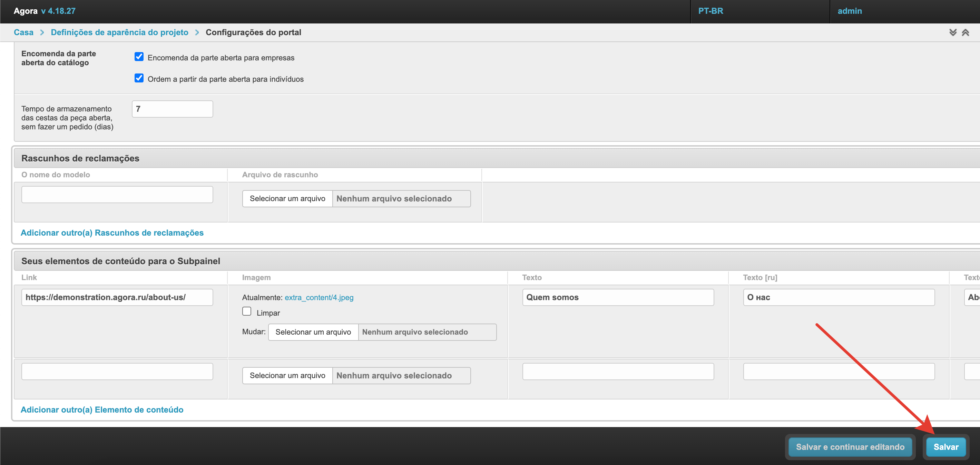Click 'Adicionar outro(a) Elemento de conteúdo' link
Screen dimensions: 980x465
[102, 409]
